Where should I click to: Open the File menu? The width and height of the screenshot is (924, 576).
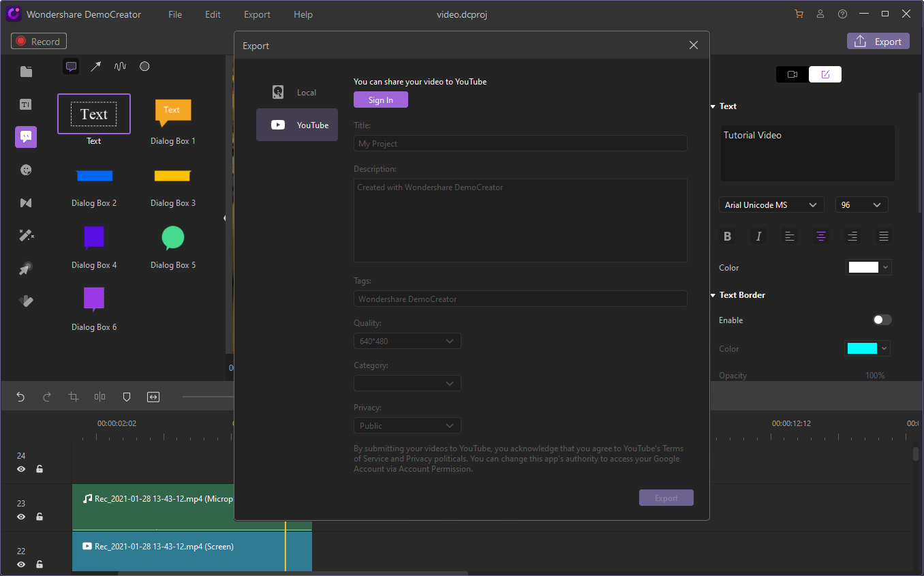pos(175,14)
